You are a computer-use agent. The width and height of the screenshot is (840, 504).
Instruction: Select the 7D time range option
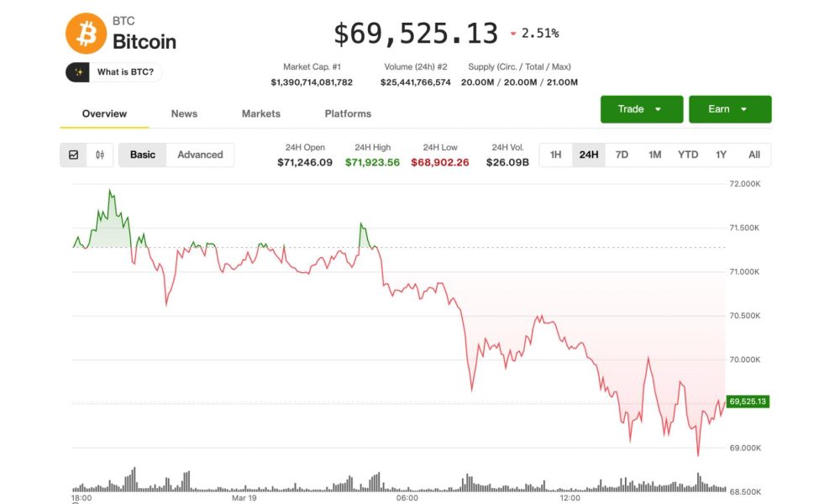coord(622,155)
